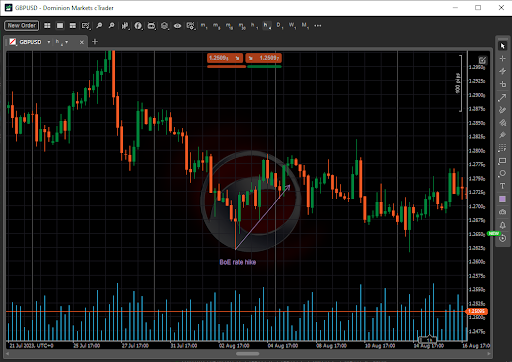The width and height of the screenshot is (512, 362).
Task: Open the indicators menu icon
Action: (138, 26)
